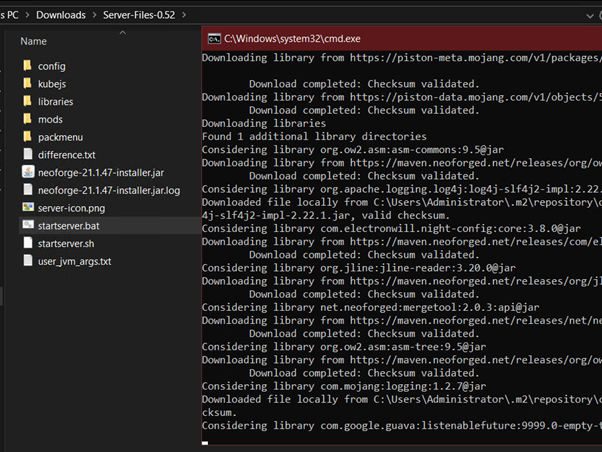Go to Downloads in the address bar
602x452 pixels.
pyautogui.click(x=61, y=15)
